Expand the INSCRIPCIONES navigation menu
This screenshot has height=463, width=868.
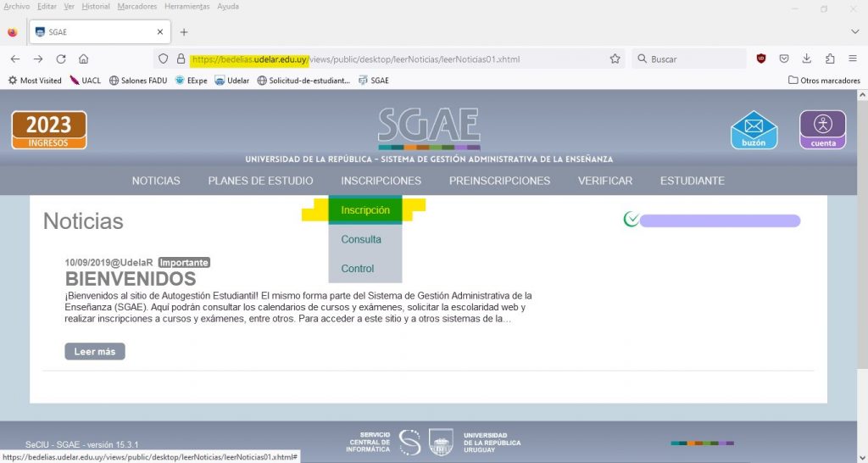tap(381, 181)
